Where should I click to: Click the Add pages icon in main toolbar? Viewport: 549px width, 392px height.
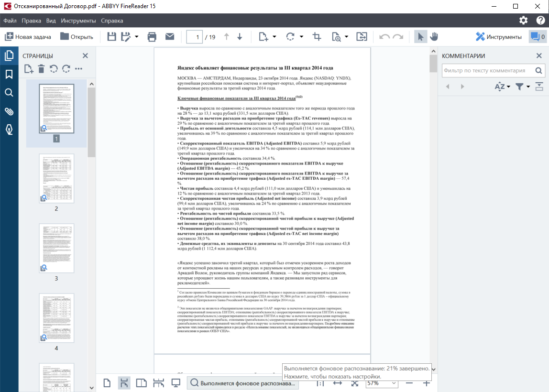point(264,36)
